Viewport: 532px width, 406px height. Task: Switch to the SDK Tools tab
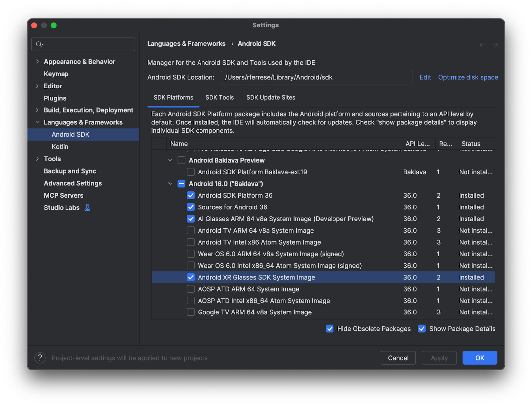[219, 97]
